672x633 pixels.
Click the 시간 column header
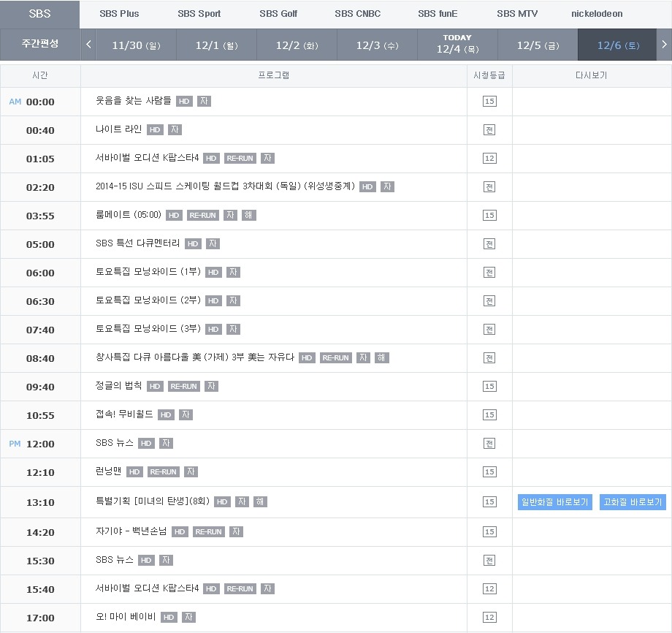pyautogui.click(x=40, y=75)
